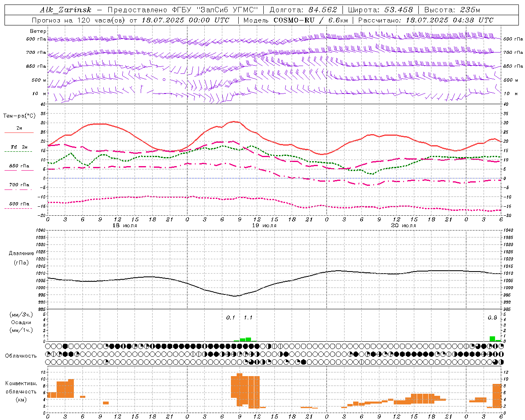Click the Ветер panel label
The height and width of the screenshot is (420, 525).
click(x=38, y=31)
